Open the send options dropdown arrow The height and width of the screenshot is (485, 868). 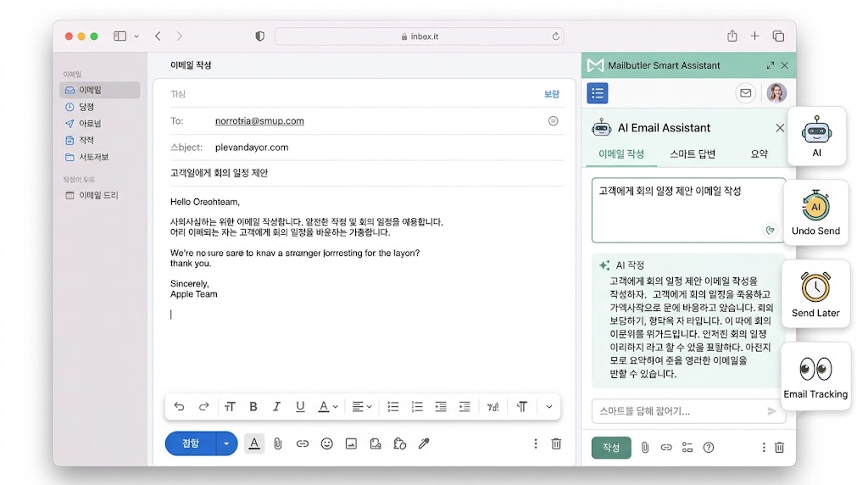[226, 443]
